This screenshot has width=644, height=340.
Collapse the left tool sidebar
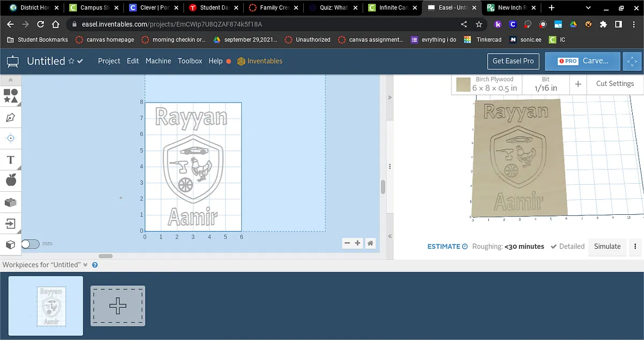pos(10,79)
